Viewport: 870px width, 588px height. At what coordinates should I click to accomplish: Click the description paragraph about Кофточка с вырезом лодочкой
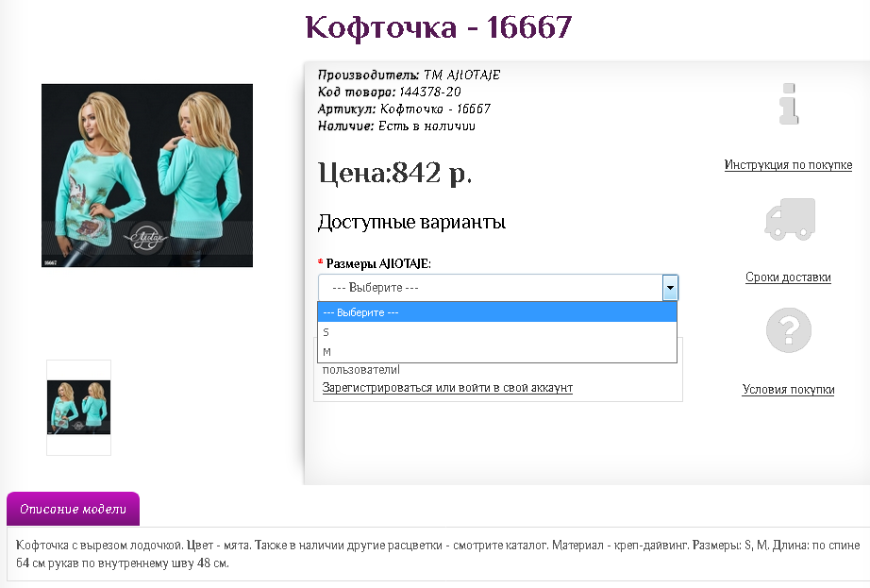click(438, 554)
